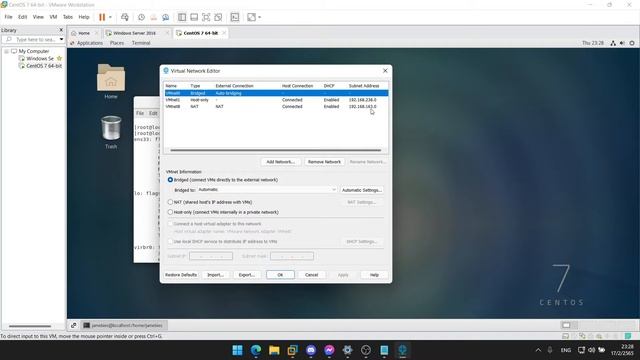Image resolution: width=640 pixels, height=360 pixels.
Task: Open the Home folder desktop icon
Action: [111, 81]
